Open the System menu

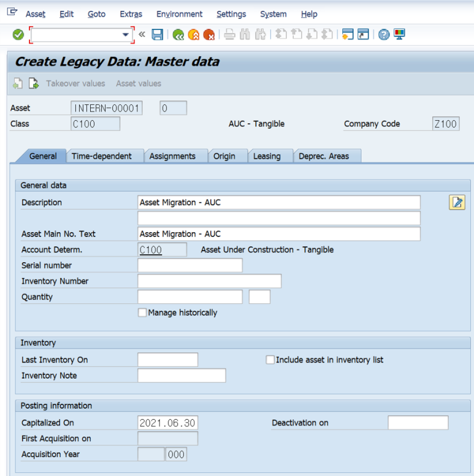(273, 14)
